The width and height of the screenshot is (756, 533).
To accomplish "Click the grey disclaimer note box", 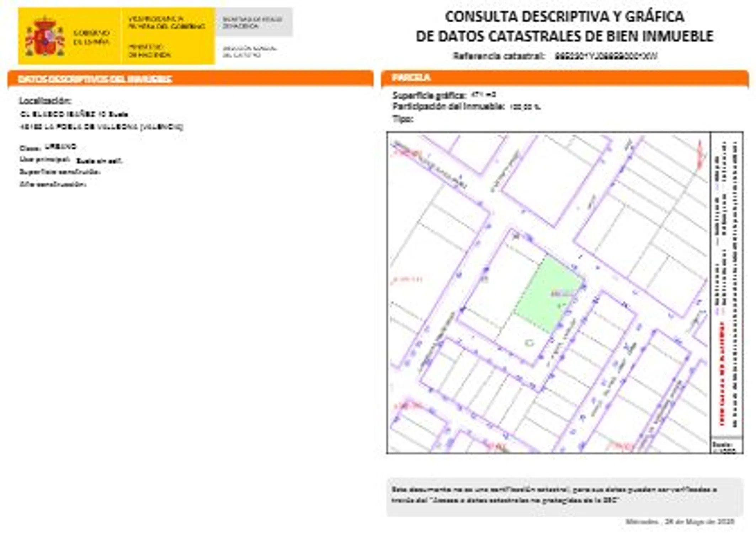I will tap(564, 496).
